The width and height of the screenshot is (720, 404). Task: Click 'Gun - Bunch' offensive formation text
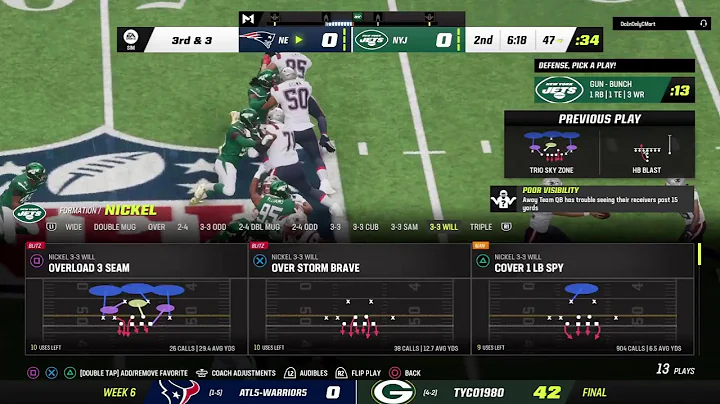pyautogui.click(x=611, y=84)
